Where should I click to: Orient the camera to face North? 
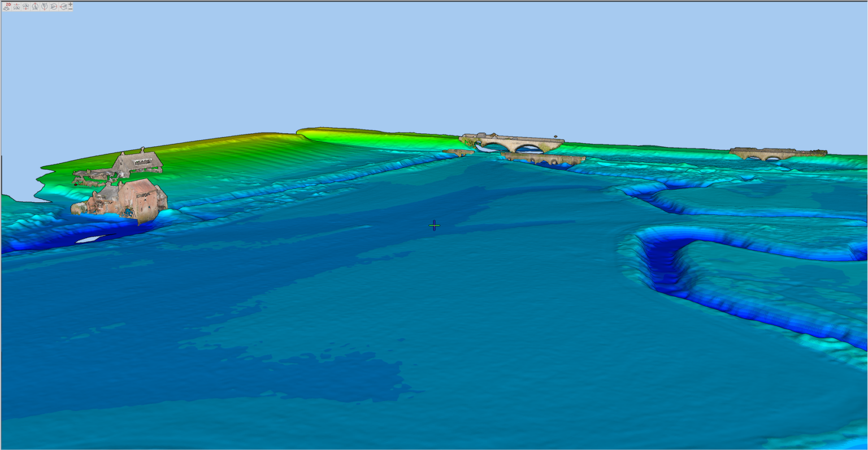(35, 7)
